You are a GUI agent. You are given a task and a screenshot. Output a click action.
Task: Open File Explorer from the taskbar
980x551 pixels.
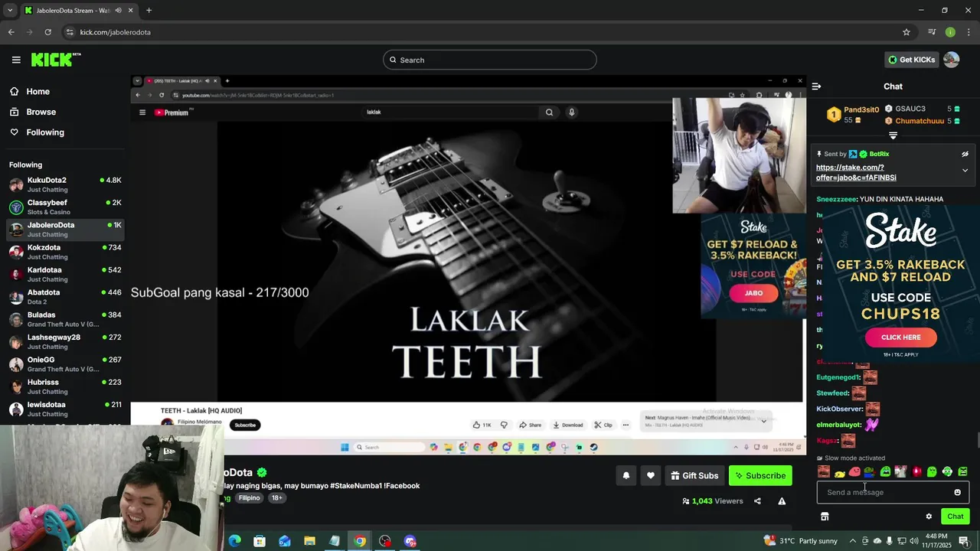309,541
